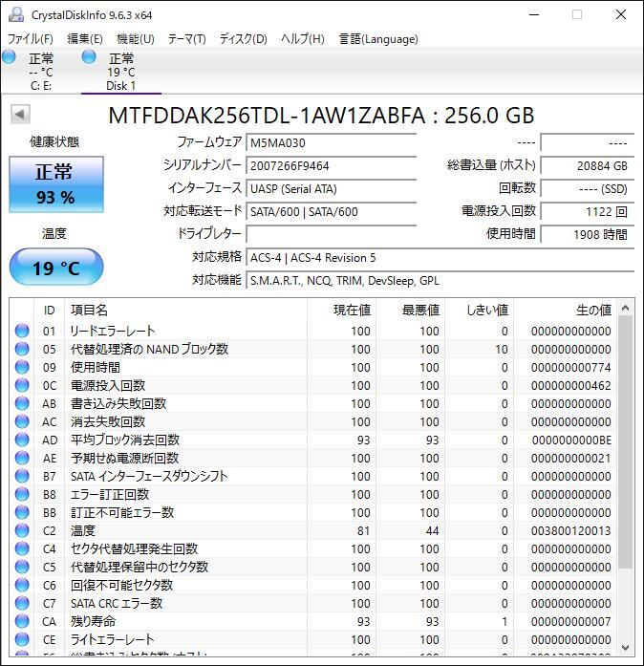The height and width of the screenshot is (666, 644).
Task: Open the ファイル(F) menu
Action: pos(31,39)
